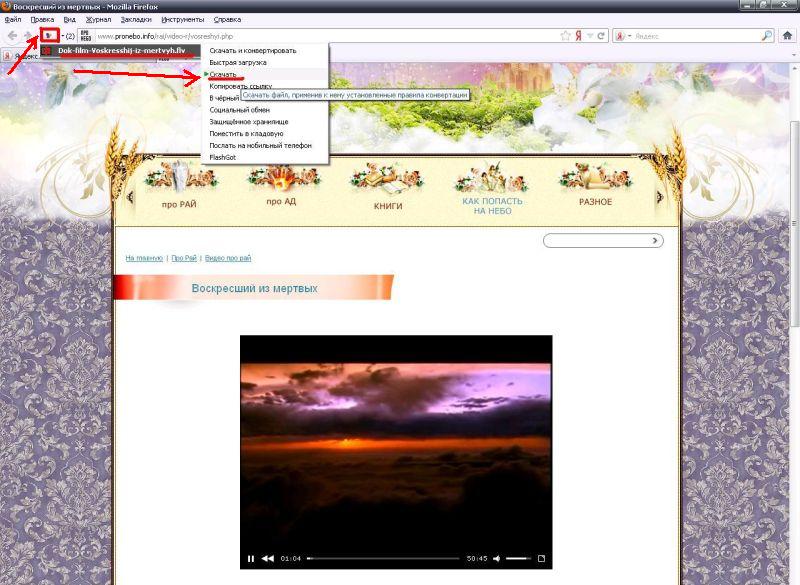
Task: Click the На главную link
Action: point(143,257)
